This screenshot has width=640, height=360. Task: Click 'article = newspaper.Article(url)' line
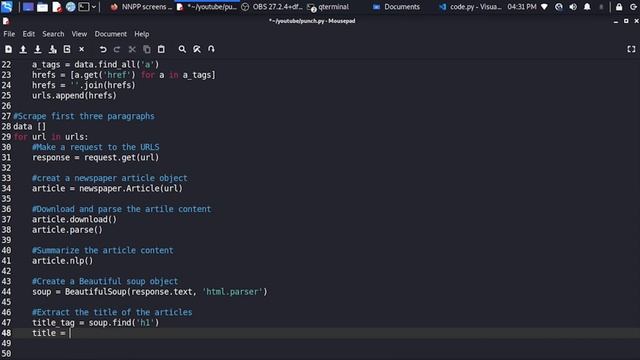[107, 189]
